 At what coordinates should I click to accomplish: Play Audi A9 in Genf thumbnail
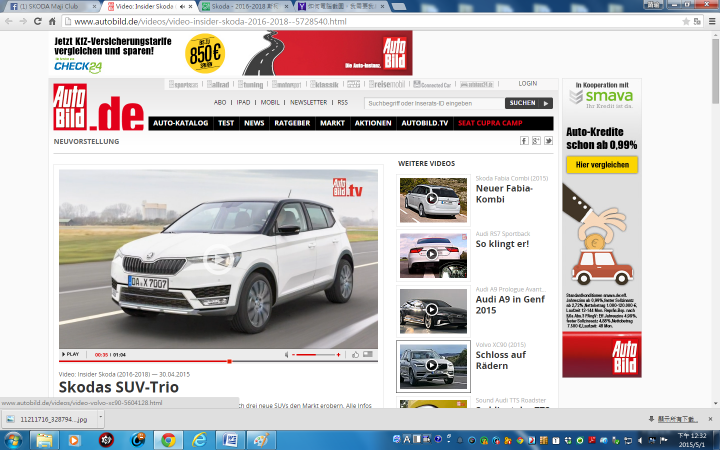(x=433, y=311)
